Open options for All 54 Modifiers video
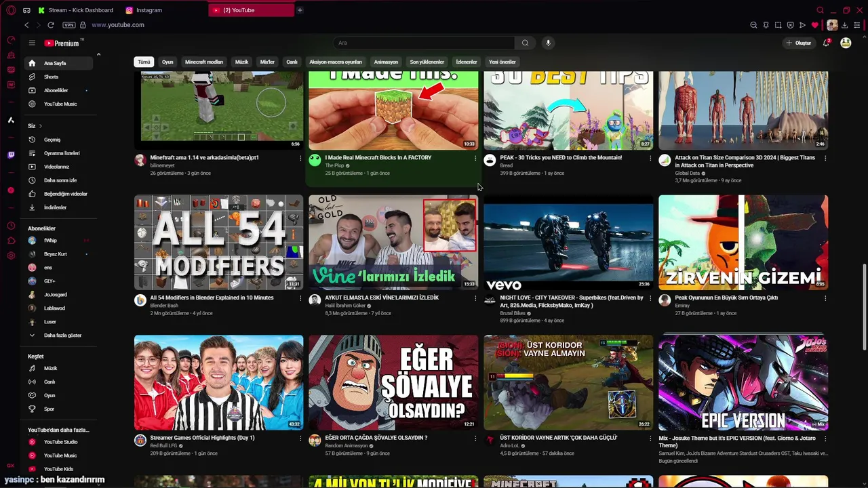868x488 pixels. pyautogui.click(x=300, y=298)
